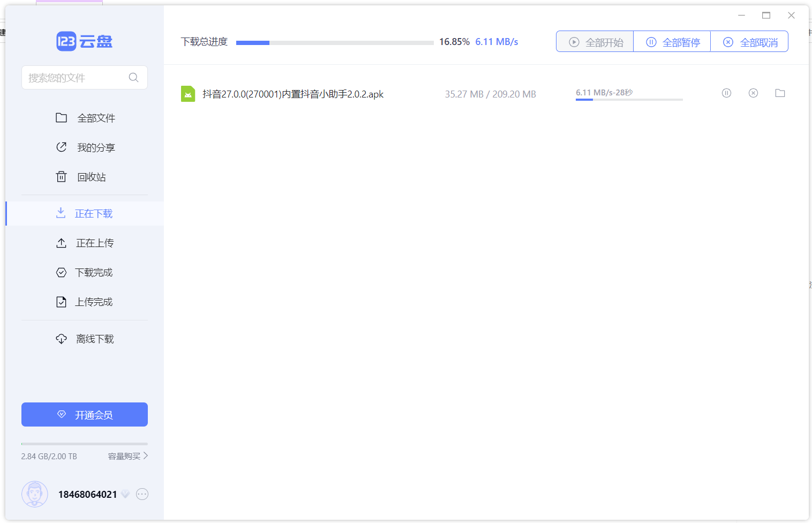The height and width of the screenshot is (523, 812).
Task: Open 全部文件 in the sidebar
Action: 85,118
